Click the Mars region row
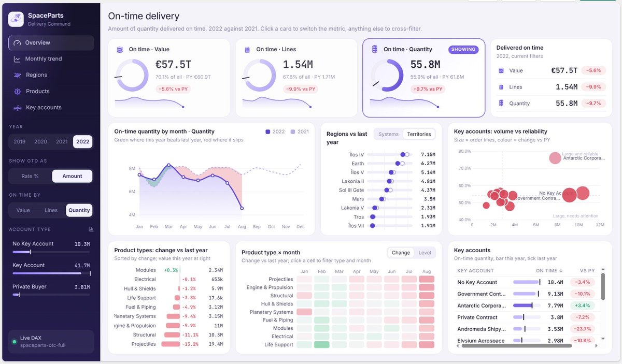 coord(381,199)
